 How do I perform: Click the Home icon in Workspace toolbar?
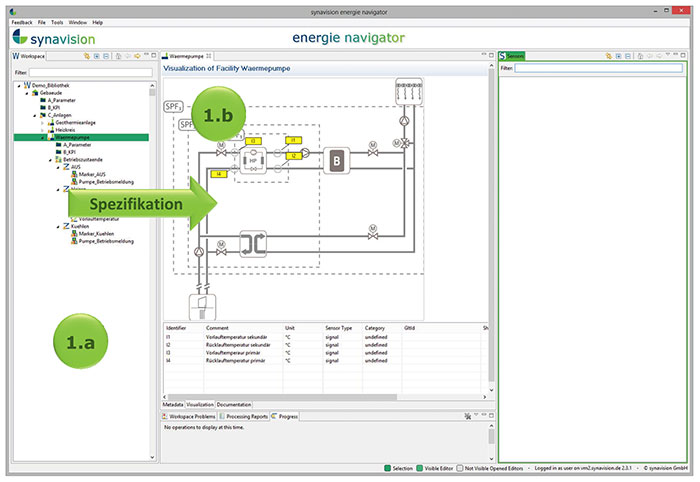[118, 56]
